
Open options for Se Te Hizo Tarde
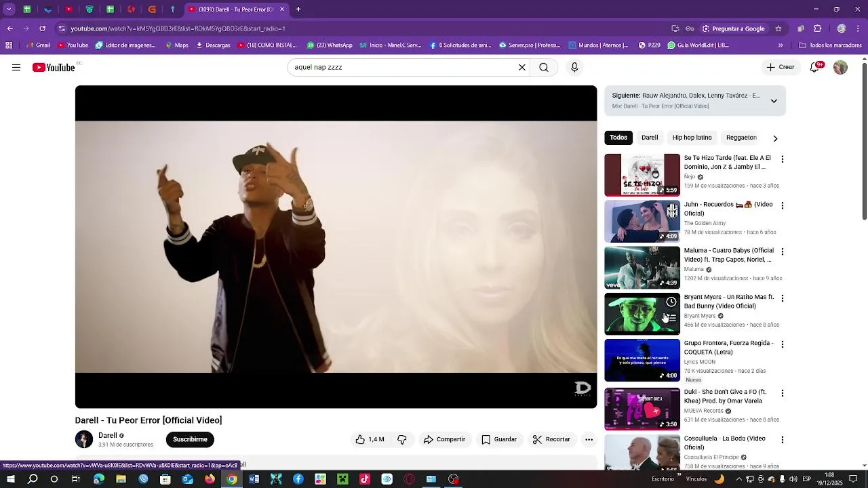click(x=783, y=159)
